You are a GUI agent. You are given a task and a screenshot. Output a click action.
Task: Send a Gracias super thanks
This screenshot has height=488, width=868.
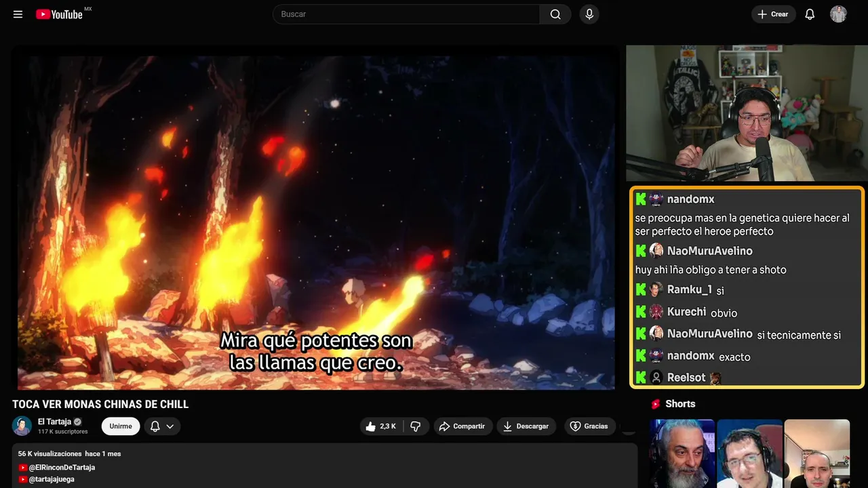589,426
